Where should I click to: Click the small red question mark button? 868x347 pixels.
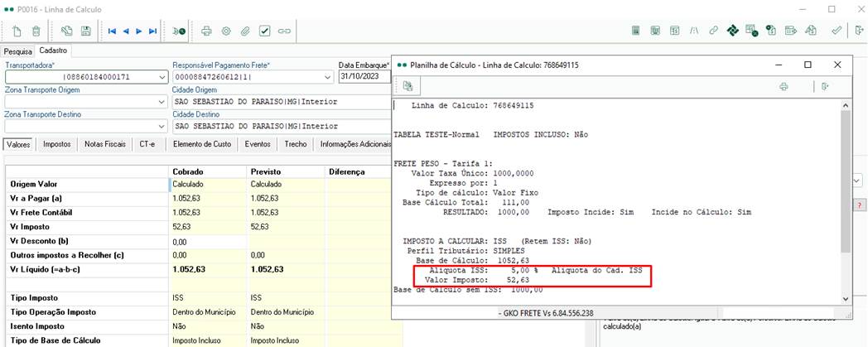point(859,205)
